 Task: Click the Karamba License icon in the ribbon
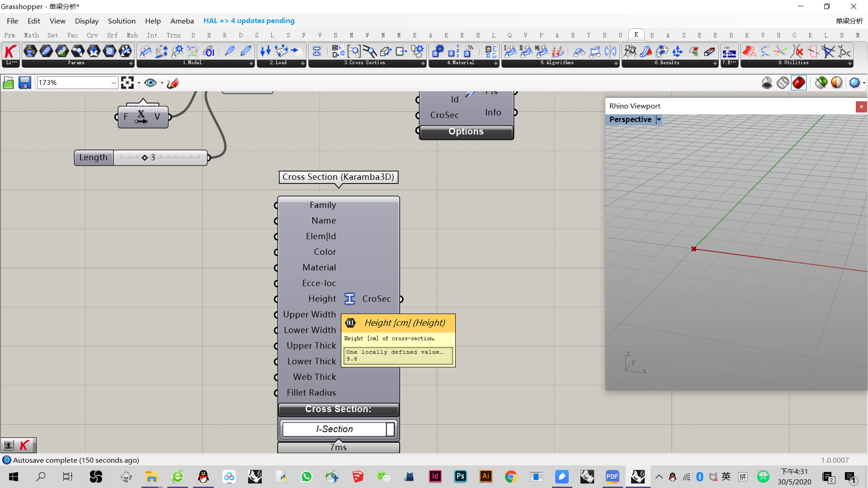point(10,51)
